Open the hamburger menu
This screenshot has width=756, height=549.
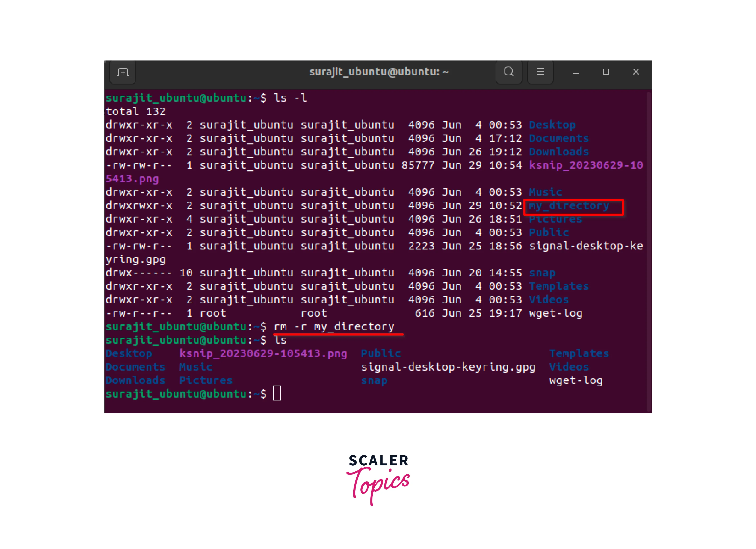[x=540, y=72]
